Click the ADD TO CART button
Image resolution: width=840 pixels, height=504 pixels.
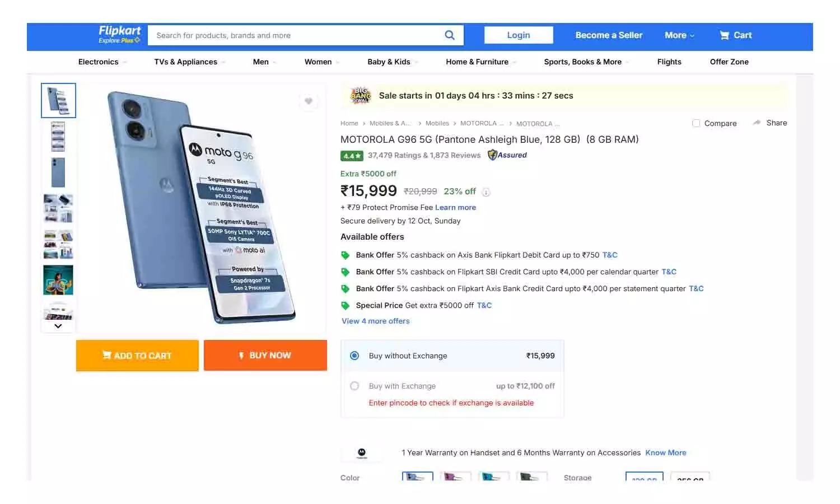pos(137,355)
